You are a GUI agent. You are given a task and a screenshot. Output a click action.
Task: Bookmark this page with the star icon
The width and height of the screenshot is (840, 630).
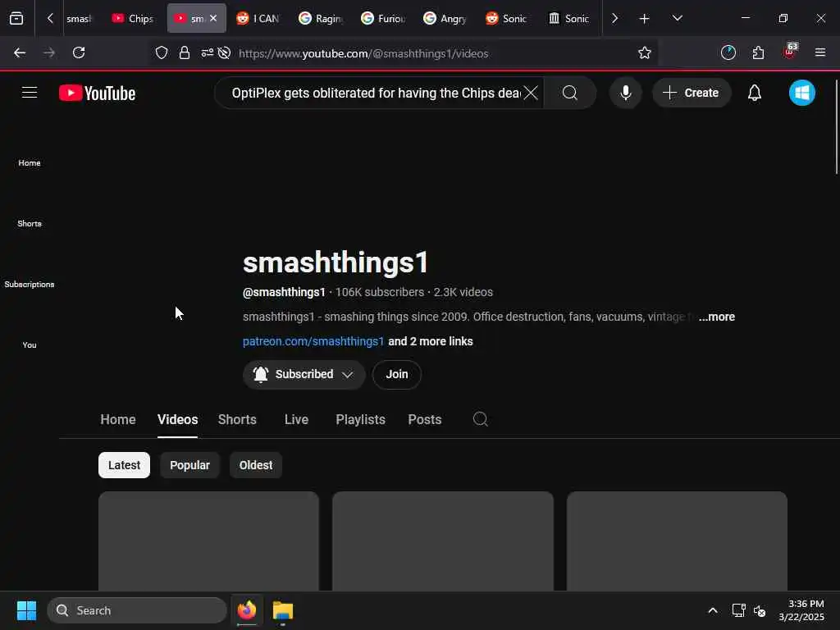(645, 52)
